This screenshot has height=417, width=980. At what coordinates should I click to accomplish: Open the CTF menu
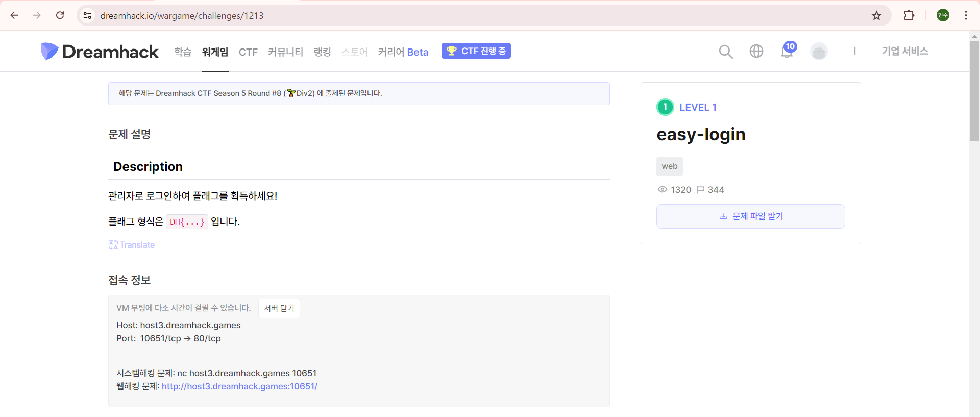248,52
